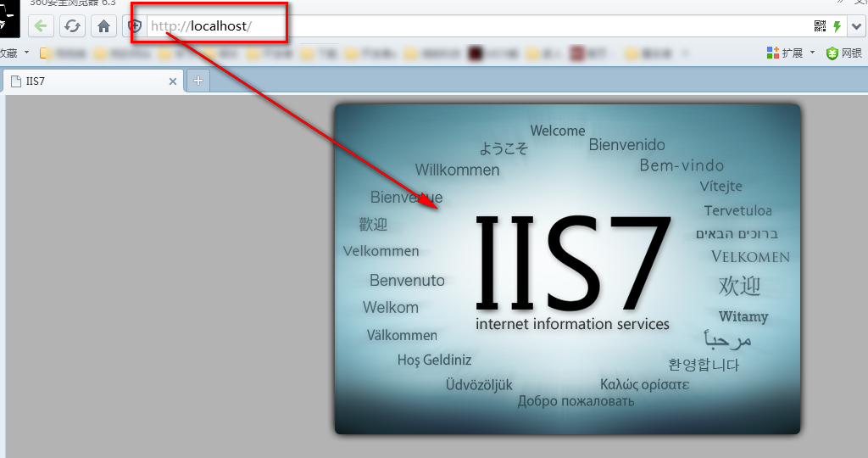868x458 pixels.
Task: Open the 扩展 extensions button
Action: coord(784,53)
